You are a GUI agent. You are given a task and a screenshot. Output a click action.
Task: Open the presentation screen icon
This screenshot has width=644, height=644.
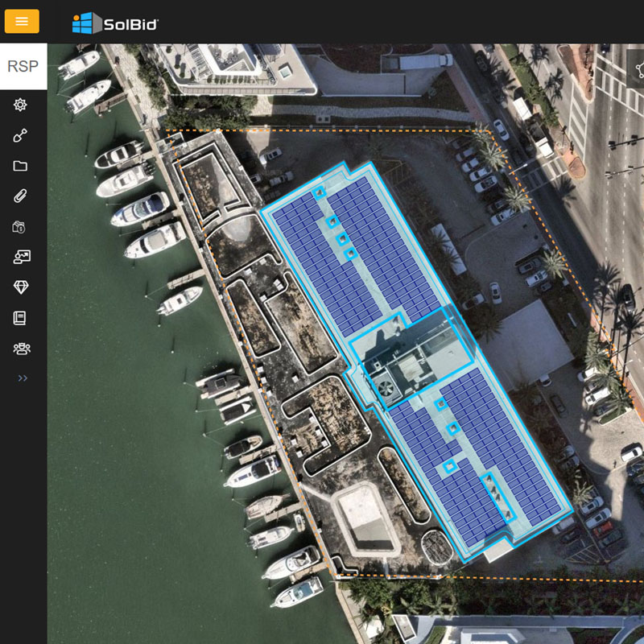pos(21,258)
